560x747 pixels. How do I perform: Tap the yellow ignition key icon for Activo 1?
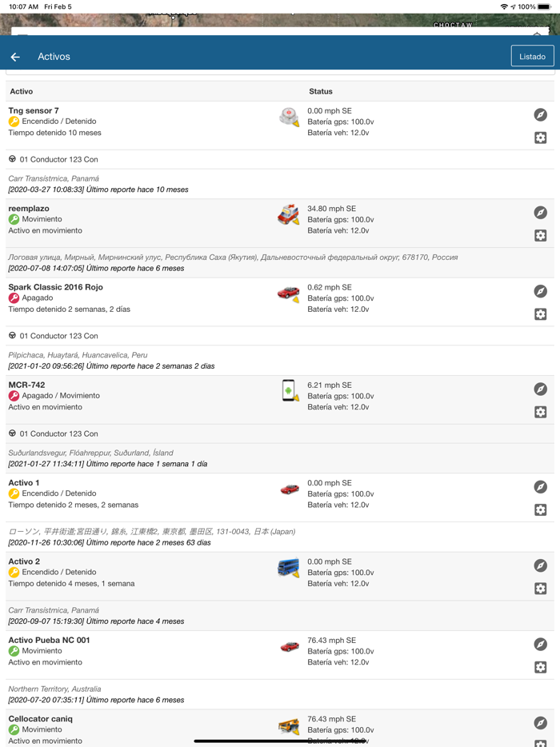[14, 494]
